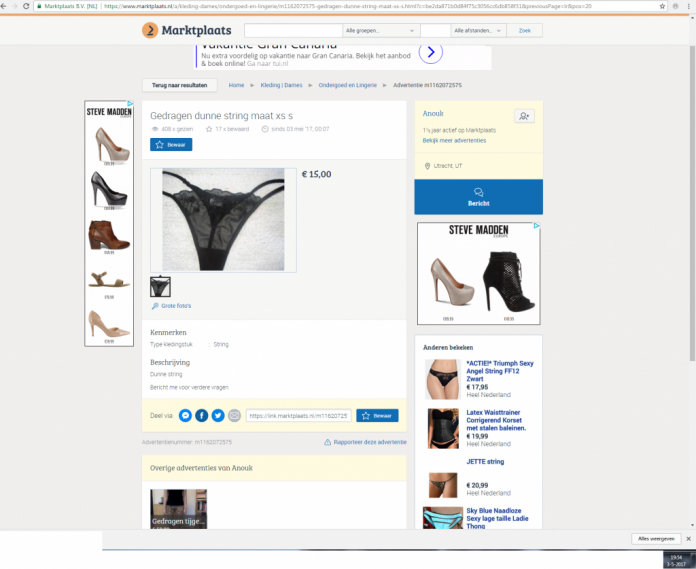Click the report warning icon
Image resolution: width=696 pixels, height=569 pixels.
pyautogui.click(x=328, y=442)
